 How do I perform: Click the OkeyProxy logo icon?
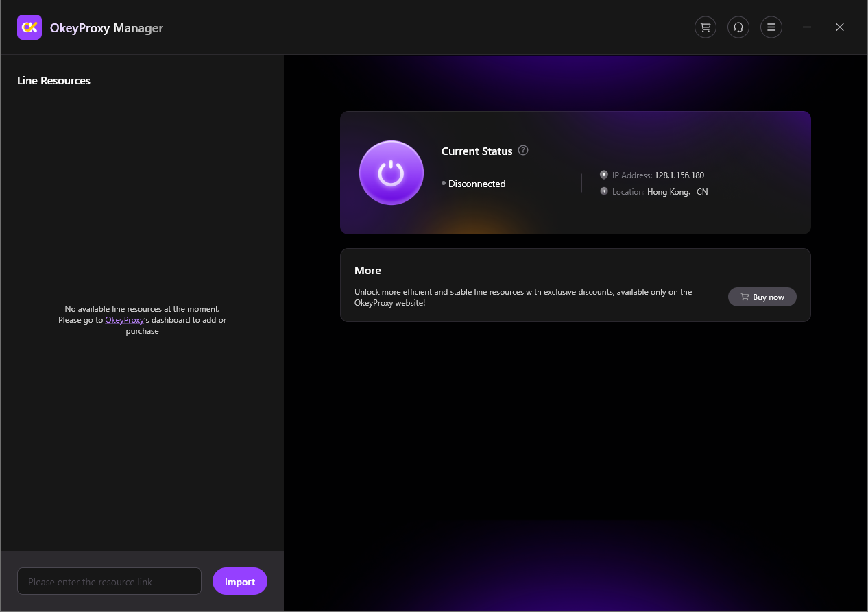29,27
